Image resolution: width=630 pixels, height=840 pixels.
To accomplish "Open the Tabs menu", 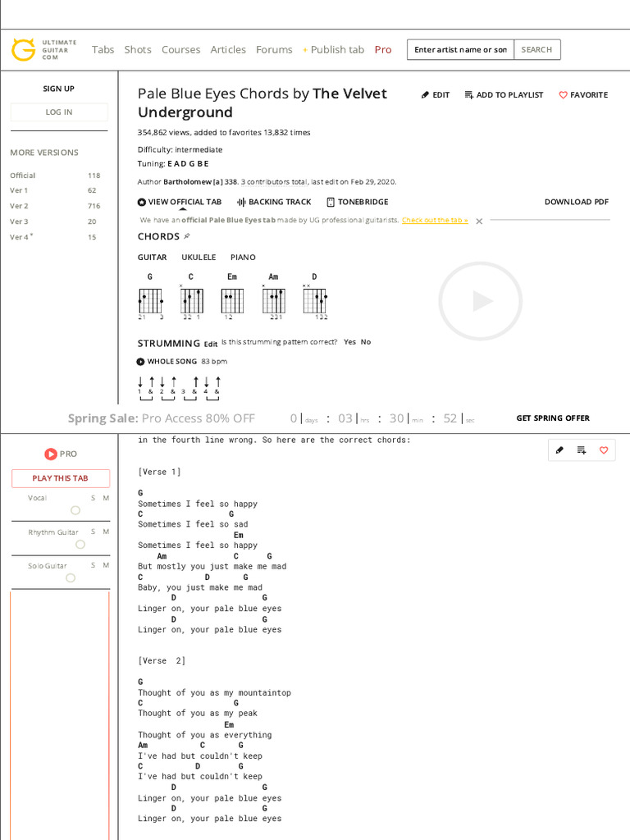I will [103, 50].
